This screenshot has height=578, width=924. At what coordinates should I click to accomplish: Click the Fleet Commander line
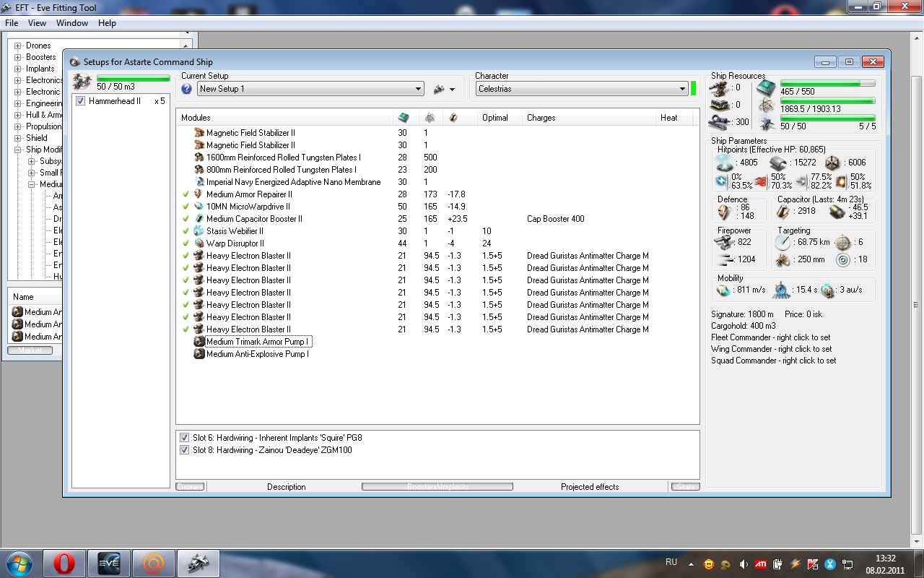tap(771, 337)
